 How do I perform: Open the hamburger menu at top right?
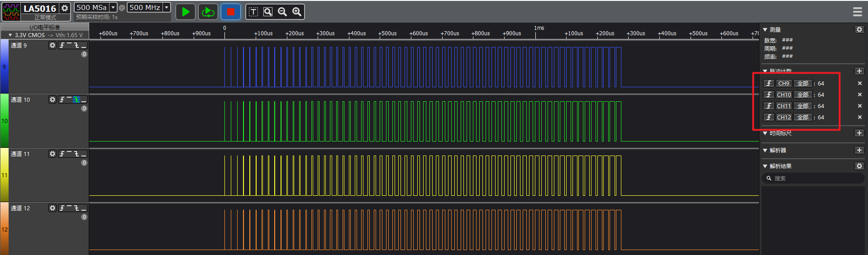tap(857, 12)
